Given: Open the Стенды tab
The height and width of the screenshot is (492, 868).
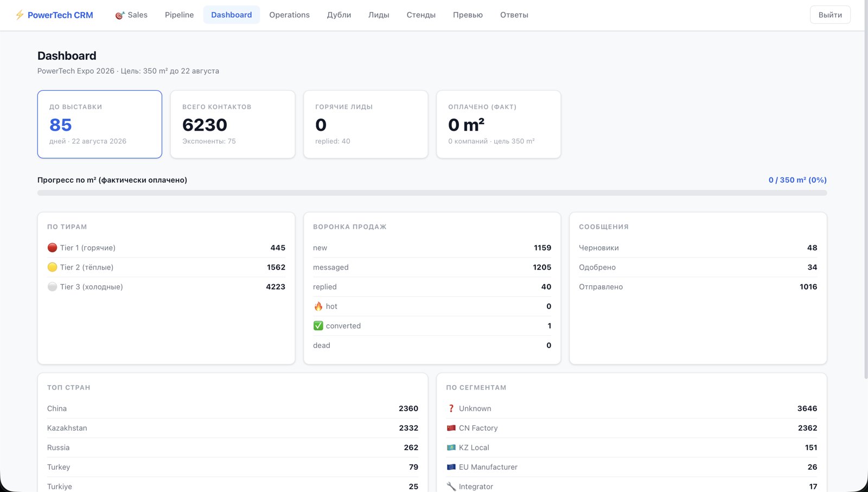Looking at the screenshot, I should tap(421, 15).
